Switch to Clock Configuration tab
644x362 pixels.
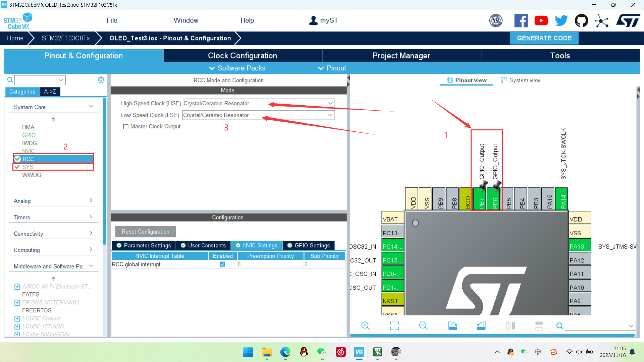point(243,56)
